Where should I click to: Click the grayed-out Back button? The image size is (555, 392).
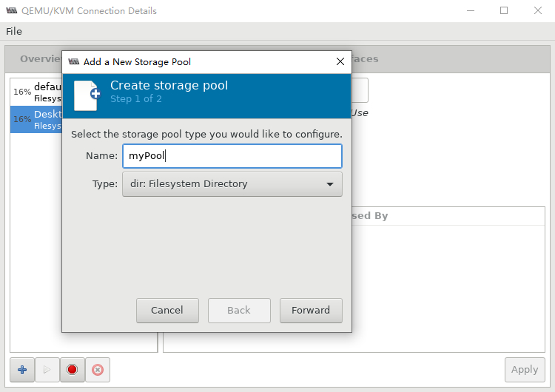tap(239, 311)
